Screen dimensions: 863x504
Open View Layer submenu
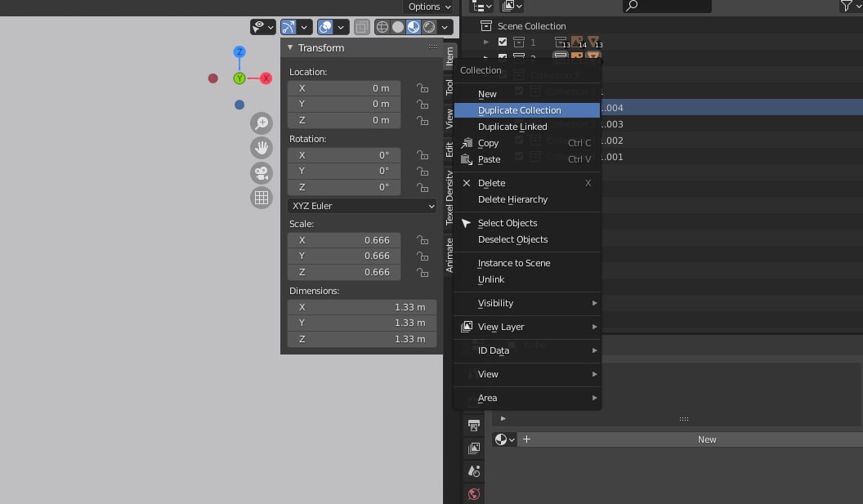(x=527, y=327)
